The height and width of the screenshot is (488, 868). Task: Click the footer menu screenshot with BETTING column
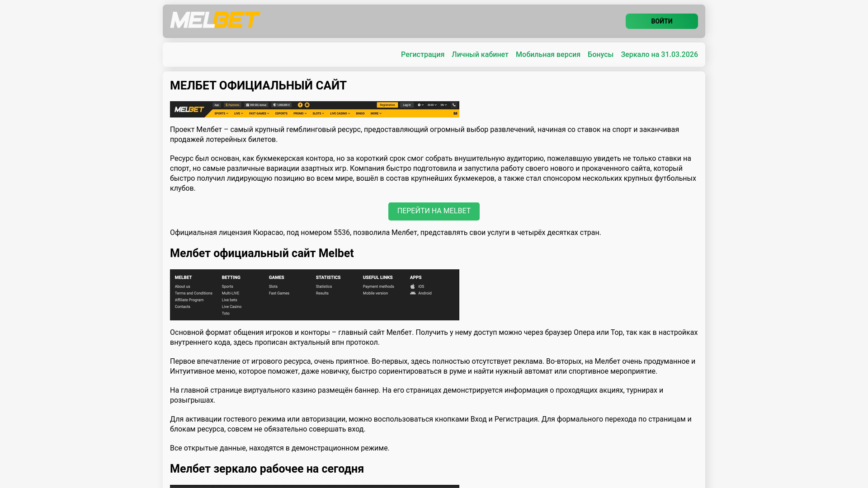315,295
